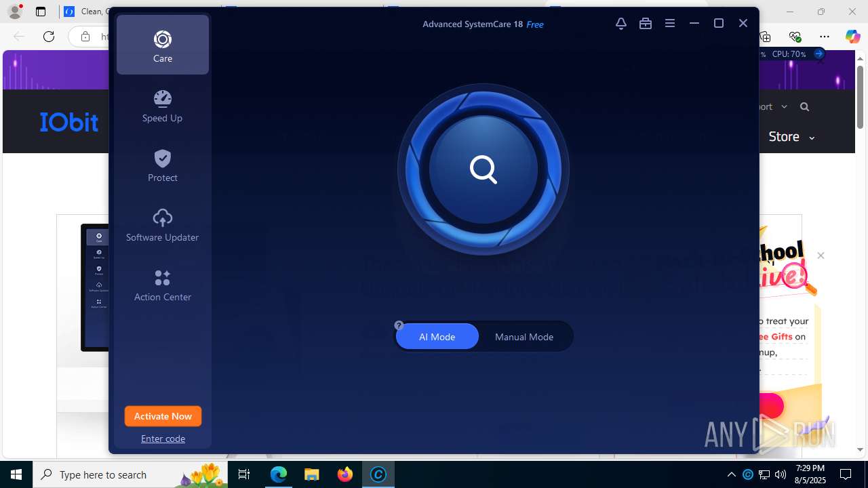Maximize the Advanced SystemCare window

[x=719, y=24]
